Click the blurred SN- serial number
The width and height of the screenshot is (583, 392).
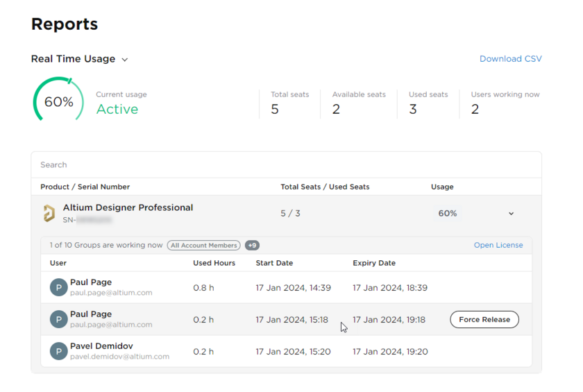tap(87, 220)
